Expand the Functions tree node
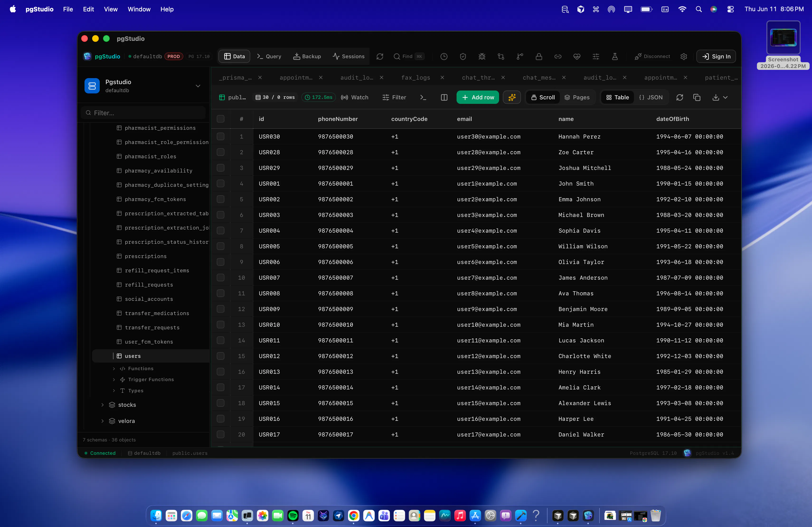The height and width of the screenshot is (527, 812). 114,369
